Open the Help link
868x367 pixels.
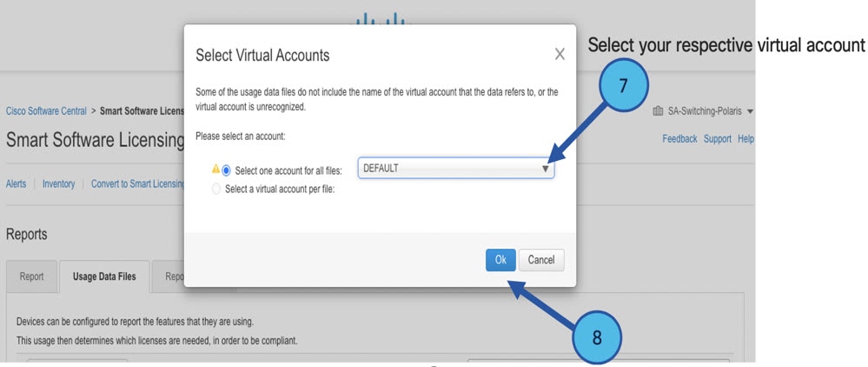coord(745,139)
